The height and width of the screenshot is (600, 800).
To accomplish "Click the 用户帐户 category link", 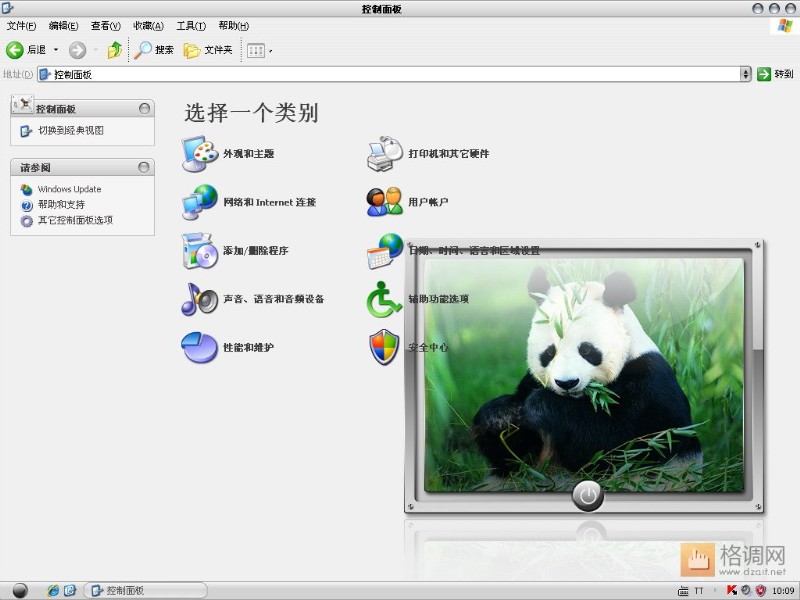I will (x=428, y=202).
